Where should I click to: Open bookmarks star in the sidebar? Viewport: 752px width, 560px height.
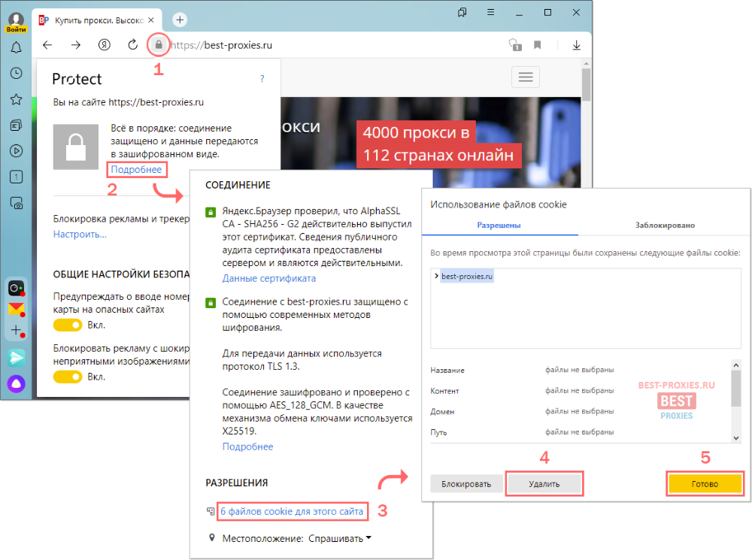(x=17, y=99)
